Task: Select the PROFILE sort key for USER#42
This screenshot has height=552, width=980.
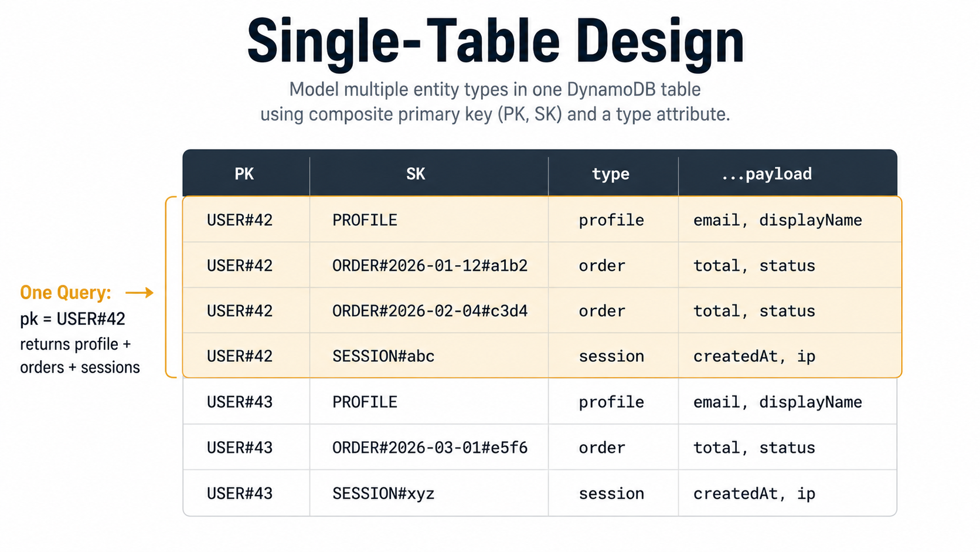Action: (x=365, y=220)
